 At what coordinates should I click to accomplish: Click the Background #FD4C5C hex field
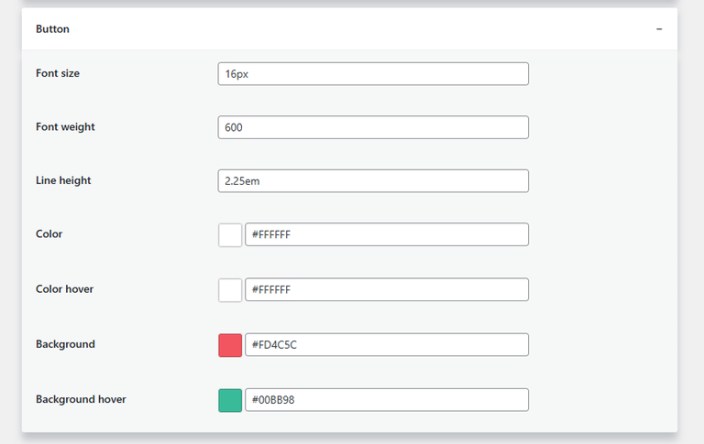(386, 345)
